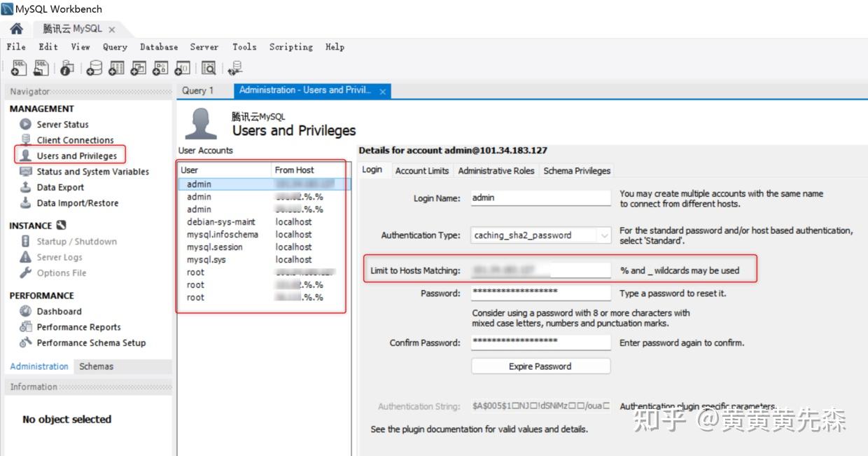Image resolution: width=868 pixels, height=456 pixels.
Task: Open Performance Schema Setup
Action: 91,343
